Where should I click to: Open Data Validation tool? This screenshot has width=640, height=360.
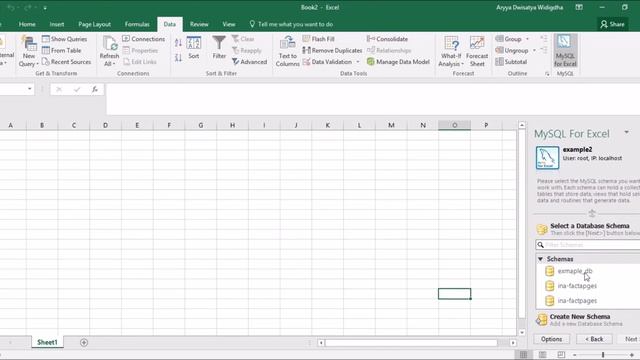[328, 62]
